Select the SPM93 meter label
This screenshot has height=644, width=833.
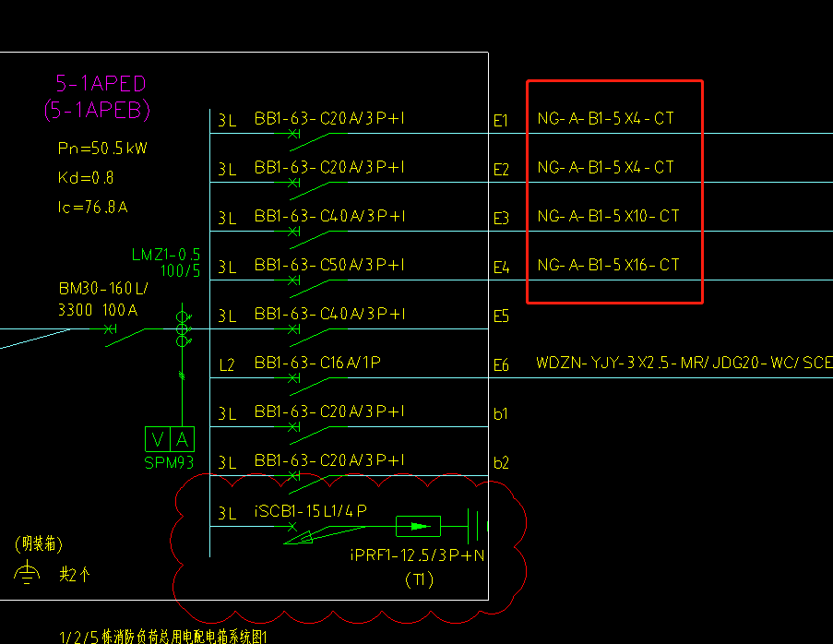point(169,463)
